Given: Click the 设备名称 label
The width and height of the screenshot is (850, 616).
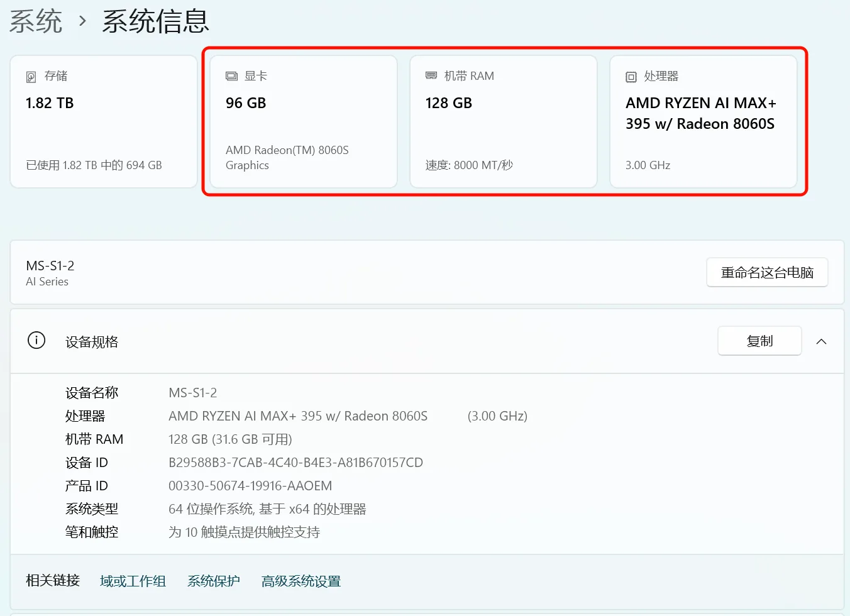Looking at the screenshot, I should 92,393.
